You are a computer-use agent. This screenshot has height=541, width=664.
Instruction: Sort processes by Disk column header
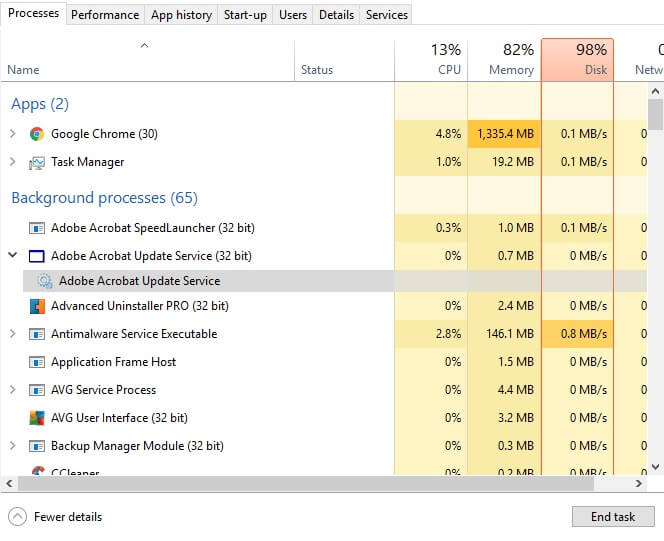click(578, 60)
